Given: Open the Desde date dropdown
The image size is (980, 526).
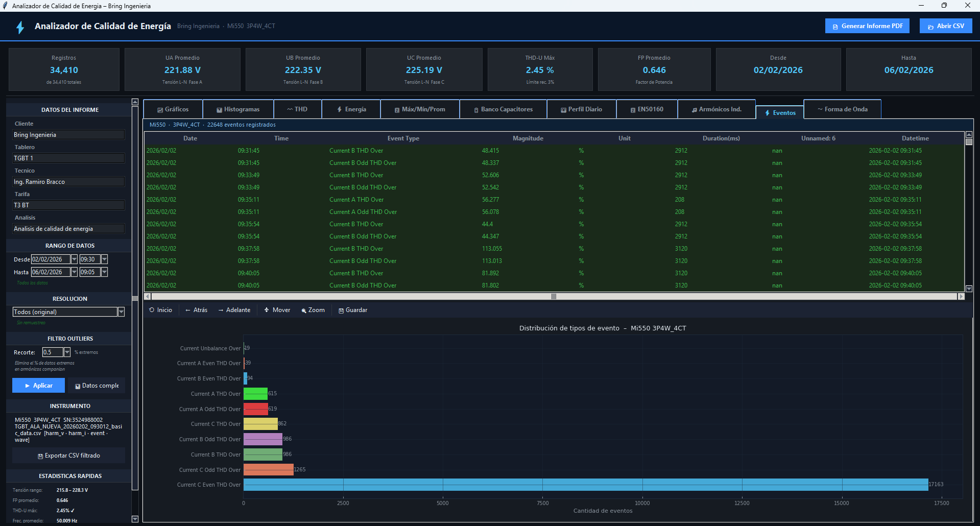Looking at the screenshot, I should point(74,259).
